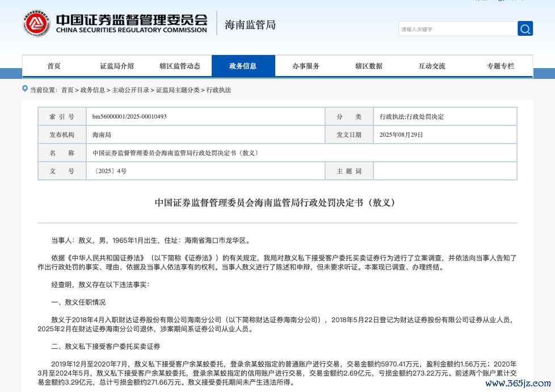This screenshot has width=555, height=392.
Task: Click the paragraph starting 敖义于2018年4月入职
Action: point(277,324)
